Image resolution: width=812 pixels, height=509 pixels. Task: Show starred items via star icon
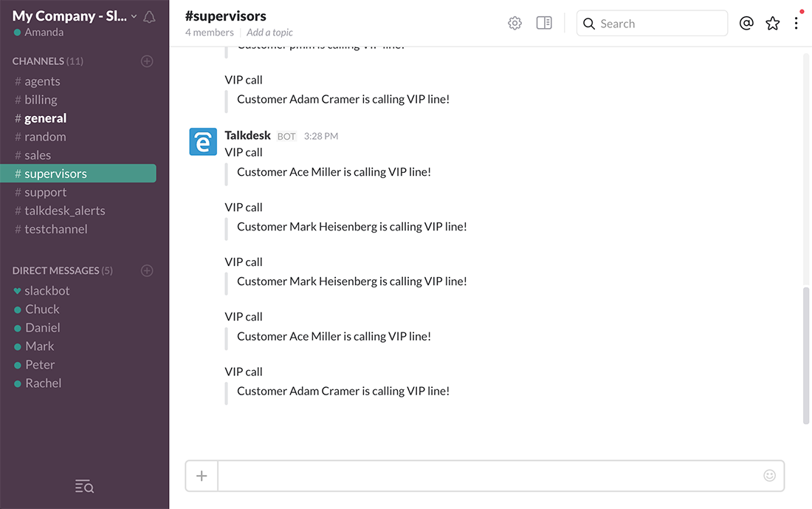772,24
